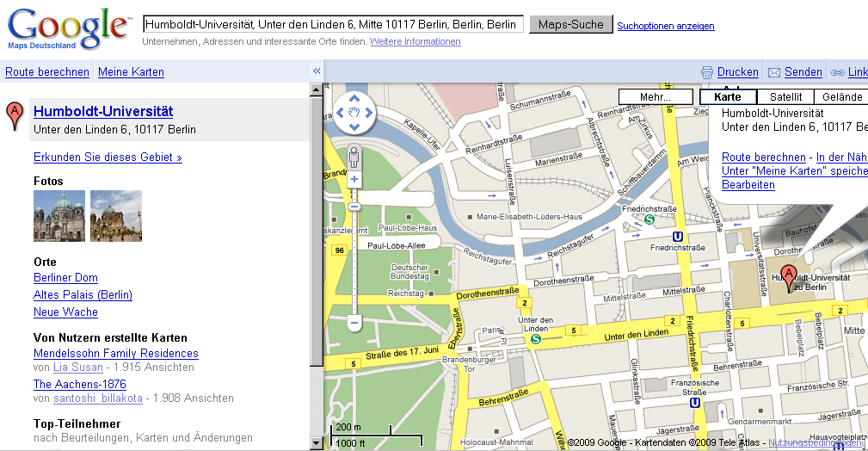Image resolution: width=868 pixels, height=451 pixels.
Task: Click the Maps-Suche button
Action: (570, 24)
